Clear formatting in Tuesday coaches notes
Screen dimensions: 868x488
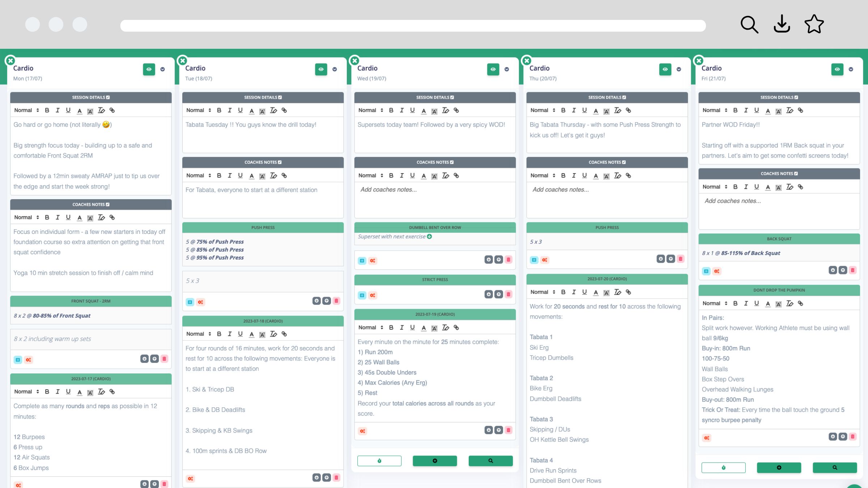click(273, 175)
